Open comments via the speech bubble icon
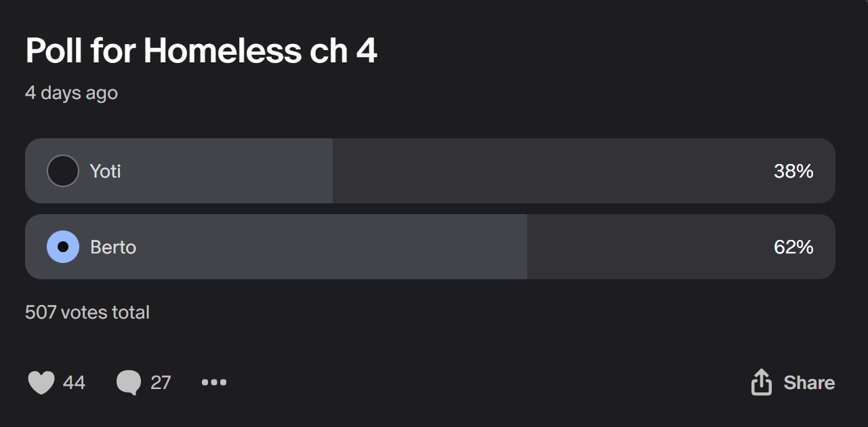The image size is (868, 427). point(129,383)
